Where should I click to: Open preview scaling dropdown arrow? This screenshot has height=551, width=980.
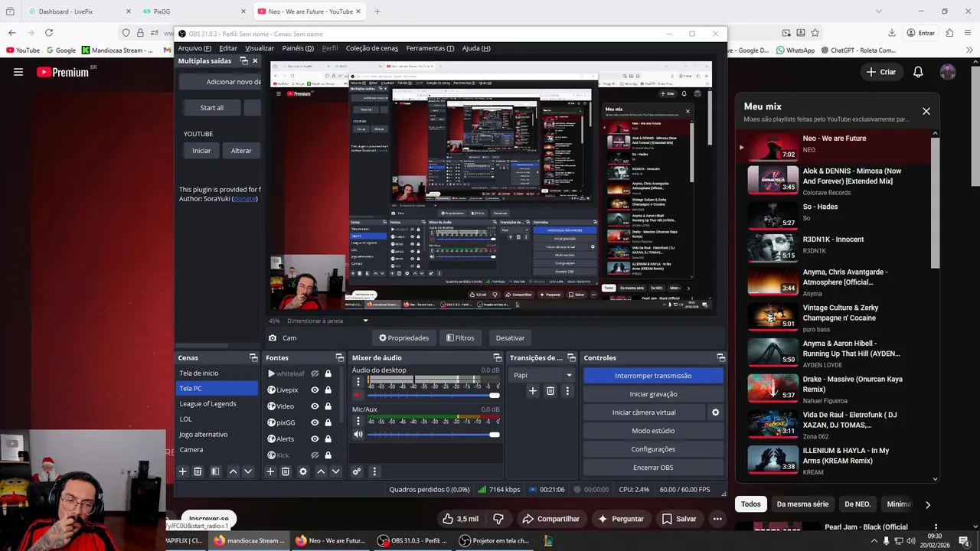point(365,321)
